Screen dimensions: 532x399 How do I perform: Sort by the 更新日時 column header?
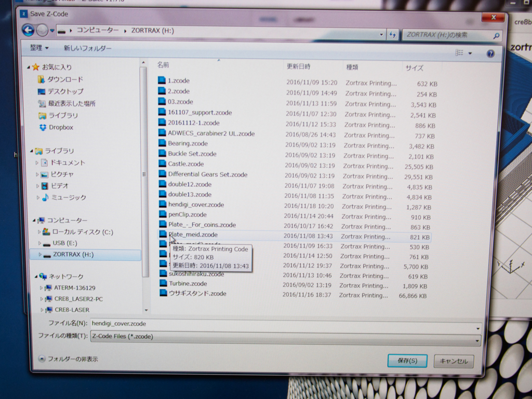click(x=299, y=66)
